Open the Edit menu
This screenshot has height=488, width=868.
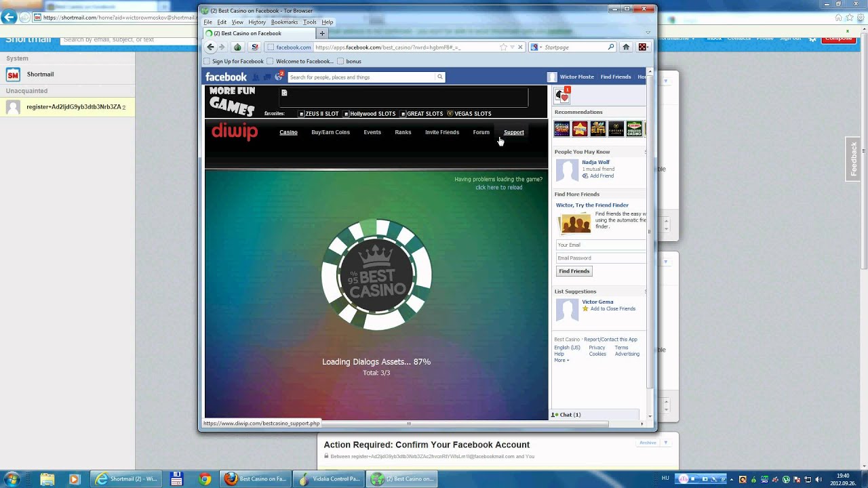(x=222, y=22)
